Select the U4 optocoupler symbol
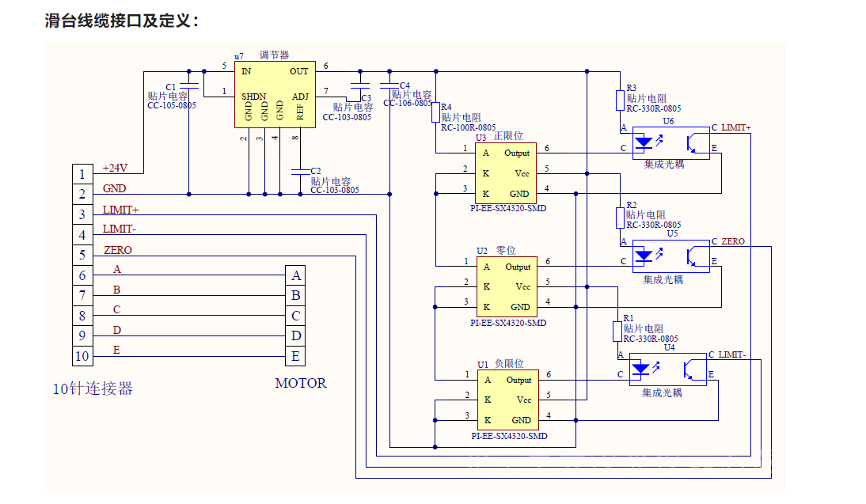The image size is (866, 504). click(x=668, y=369)
